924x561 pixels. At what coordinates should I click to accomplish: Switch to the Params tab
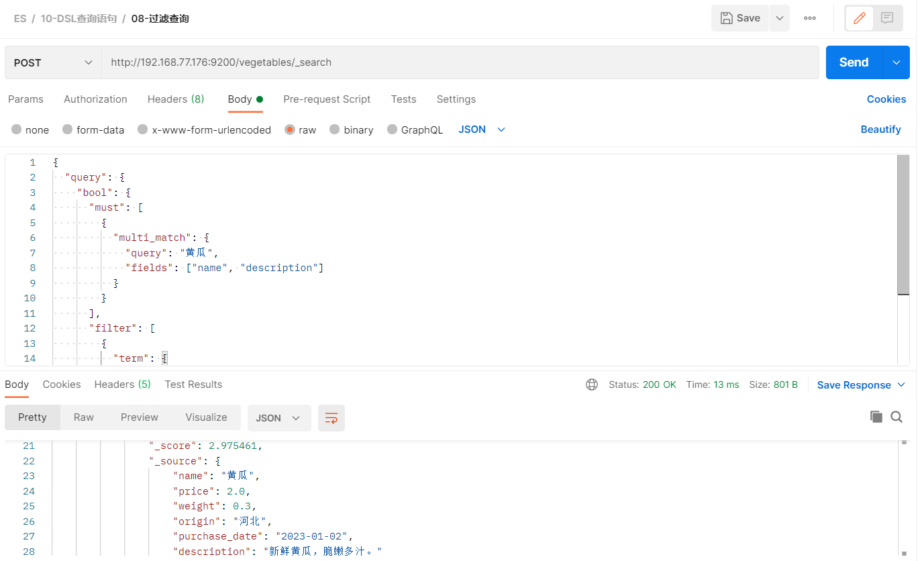tap(25, 99)
